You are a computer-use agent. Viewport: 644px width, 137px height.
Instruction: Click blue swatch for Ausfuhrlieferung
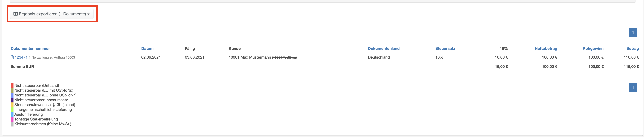click(x=12, y=114)
